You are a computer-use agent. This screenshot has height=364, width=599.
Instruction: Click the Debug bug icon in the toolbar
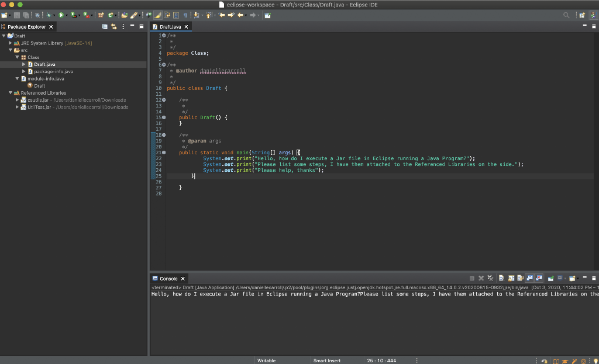48,15
